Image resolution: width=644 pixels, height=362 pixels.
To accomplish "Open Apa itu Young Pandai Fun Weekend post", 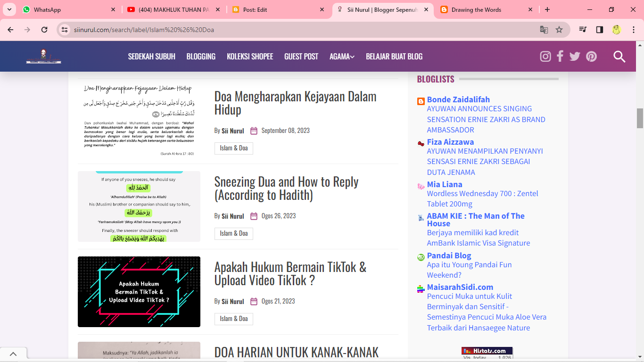I will tap(469, 270).
